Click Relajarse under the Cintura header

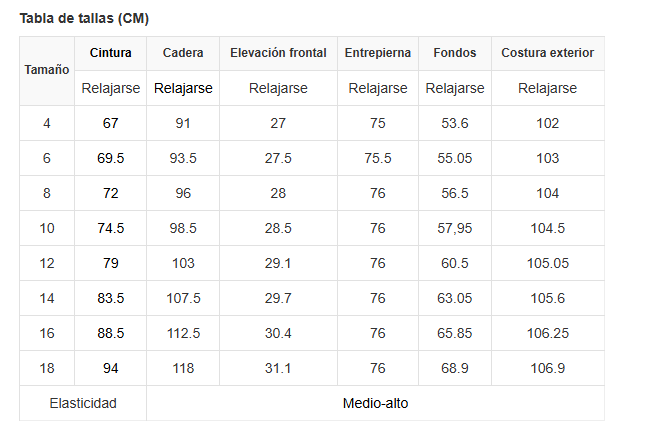[x=110, y=88]
